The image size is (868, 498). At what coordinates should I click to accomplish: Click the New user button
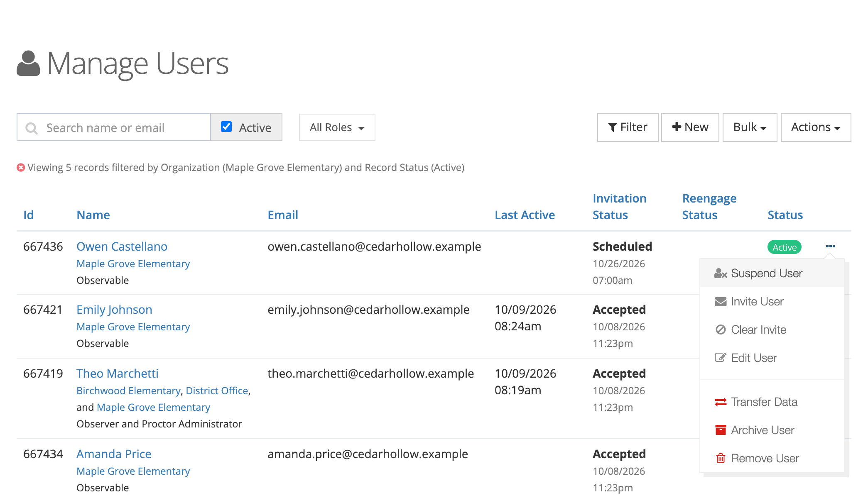pos(690,127)
